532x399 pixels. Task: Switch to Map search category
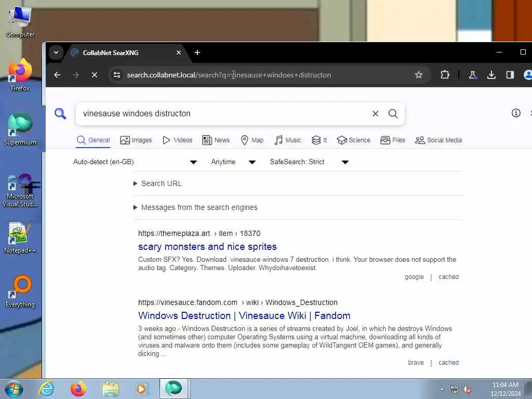(252, 140)
